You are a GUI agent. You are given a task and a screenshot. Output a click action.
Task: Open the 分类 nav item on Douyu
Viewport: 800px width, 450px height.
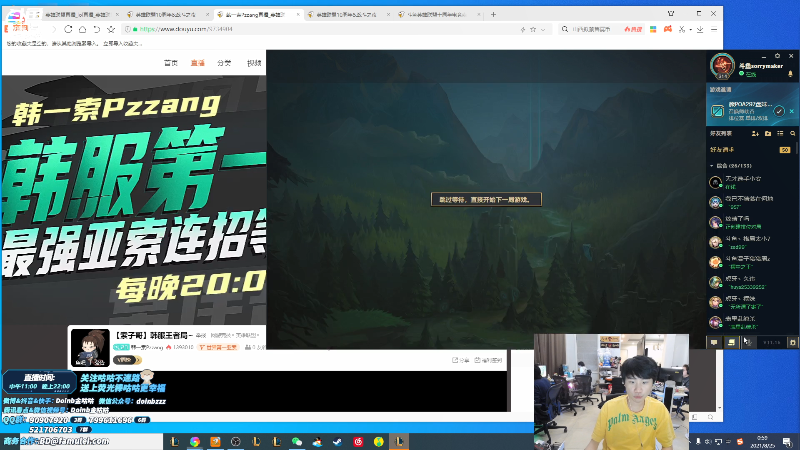pos(224,63)
